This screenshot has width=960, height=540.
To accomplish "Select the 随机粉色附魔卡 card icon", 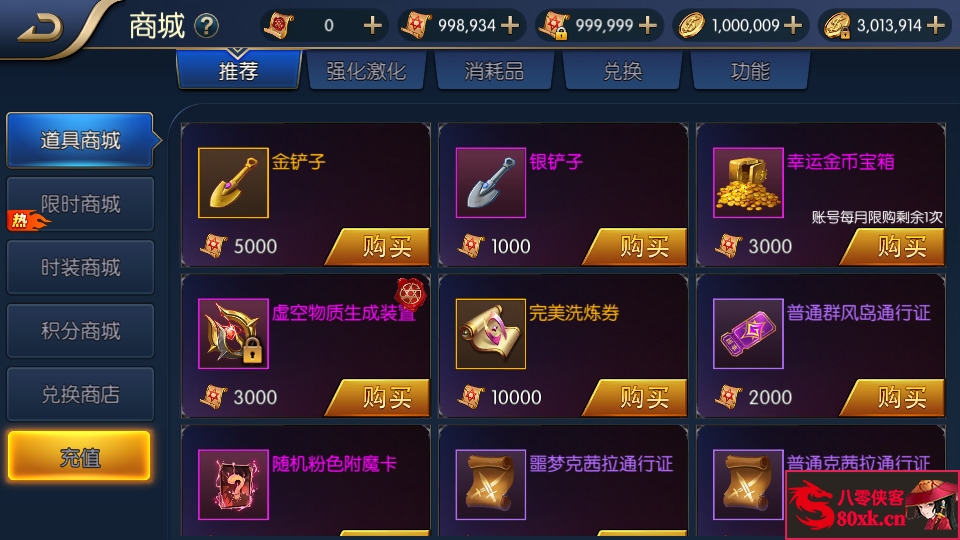I will click(233, 485).
